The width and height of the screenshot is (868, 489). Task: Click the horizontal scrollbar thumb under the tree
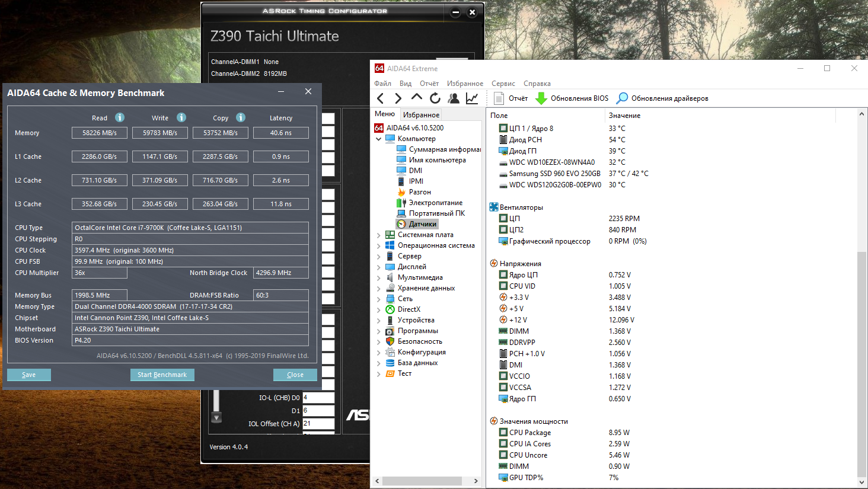(421, 481)
